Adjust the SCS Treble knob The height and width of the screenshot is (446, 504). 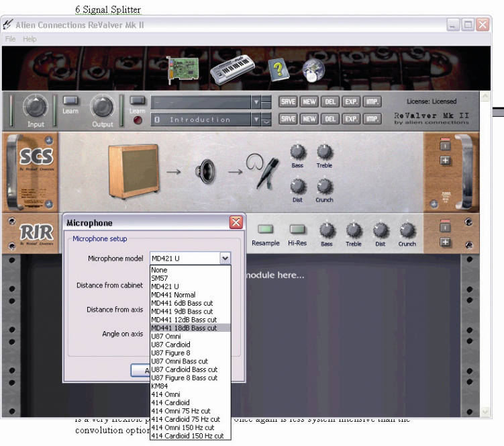325,152
